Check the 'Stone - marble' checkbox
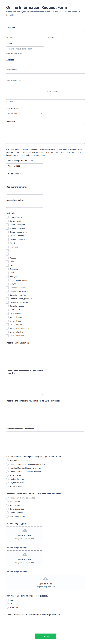The image size is (90, 644). point(8,217)
